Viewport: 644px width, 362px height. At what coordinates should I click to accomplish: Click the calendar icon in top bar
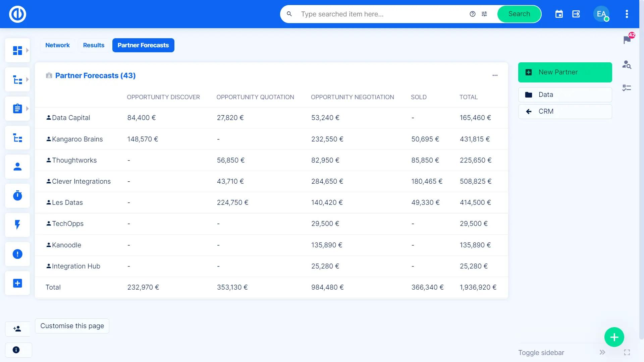pyautogui.click(x=559, y=14)
